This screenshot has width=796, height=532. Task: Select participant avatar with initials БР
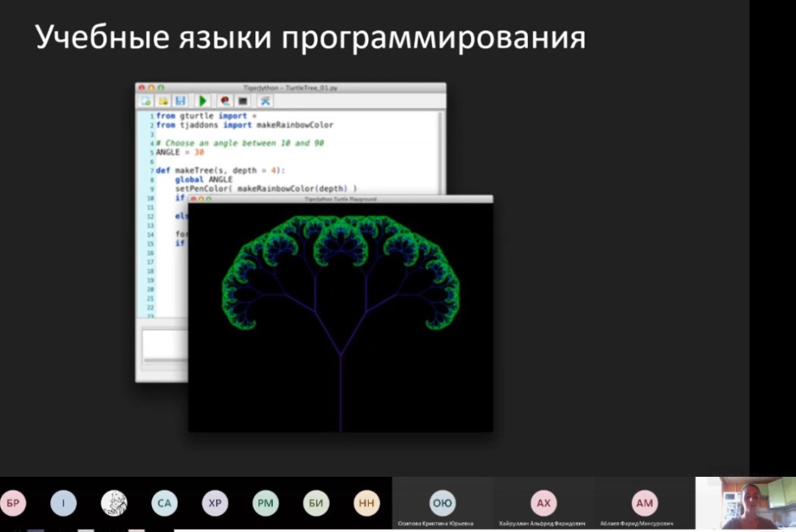[14, 503]
